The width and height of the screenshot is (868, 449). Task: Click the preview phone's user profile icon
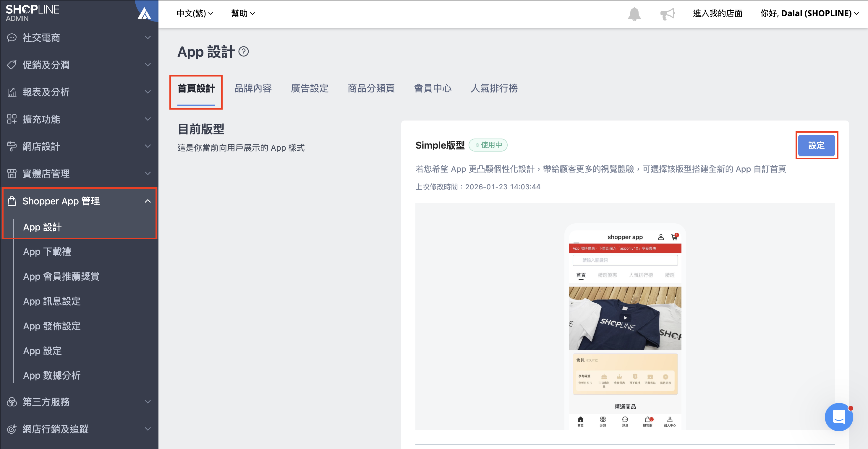(x=661, y=237)
